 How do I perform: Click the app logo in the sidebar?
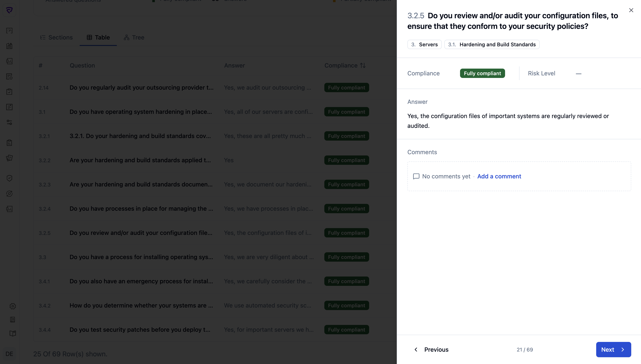click(9, 10)
